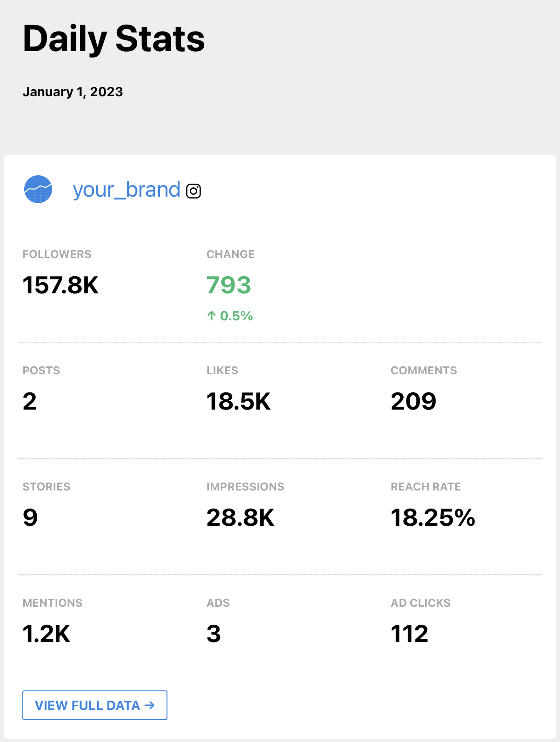Select the Ads count of 3
The height and width of the screenshot is (742, 560).
pos(214,634)
